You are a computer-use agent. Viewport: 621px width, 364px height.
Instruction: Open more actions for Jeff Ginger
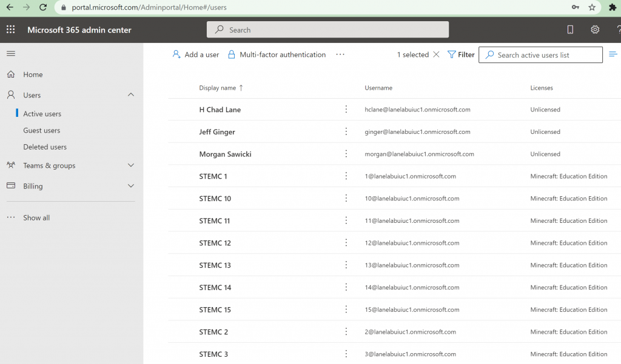click(x=346, y=131)
